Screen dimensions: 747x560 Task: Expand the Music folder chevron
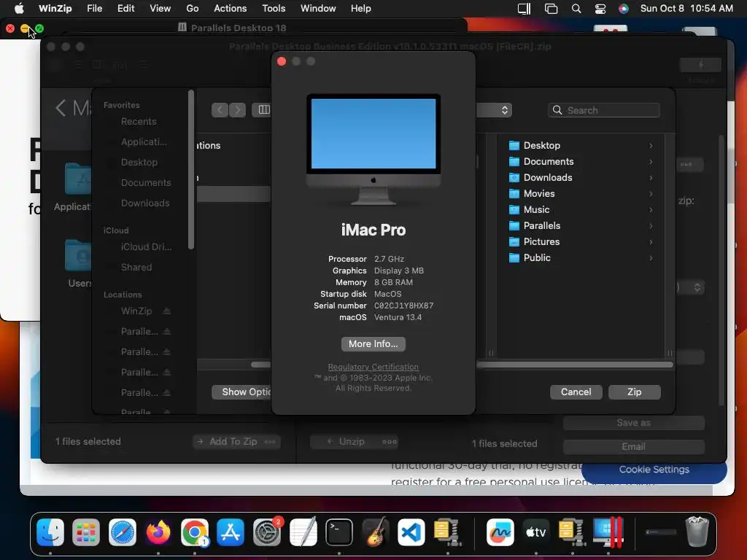pyautogui.click(x=651, y=210)
